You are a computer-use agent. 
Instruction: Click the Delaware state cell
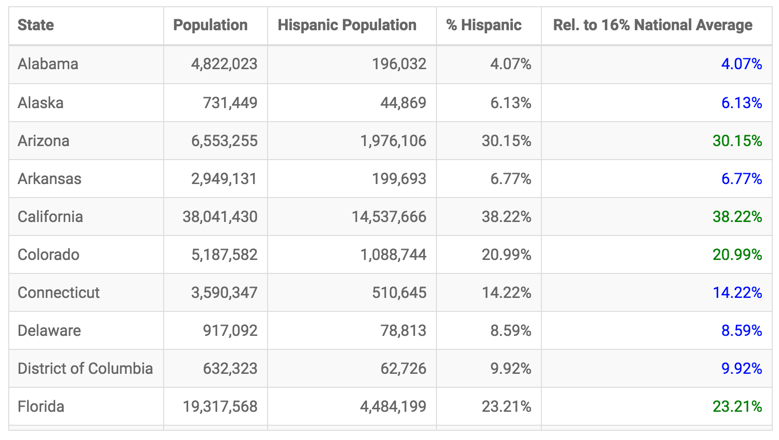49,331
